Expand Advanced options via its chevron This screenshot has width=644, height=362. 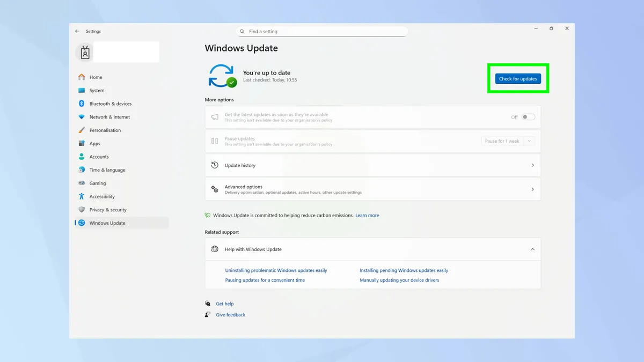tap(532, 189)
